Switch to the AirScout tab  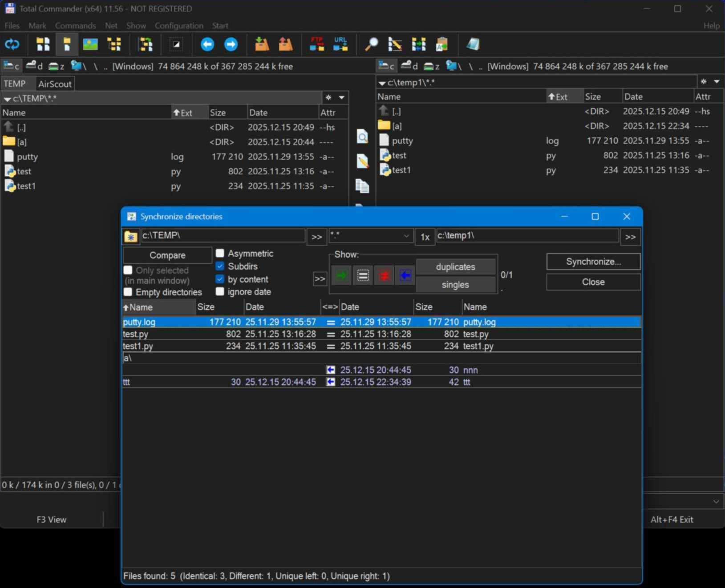pyautogui.click(x=55, y=84)
